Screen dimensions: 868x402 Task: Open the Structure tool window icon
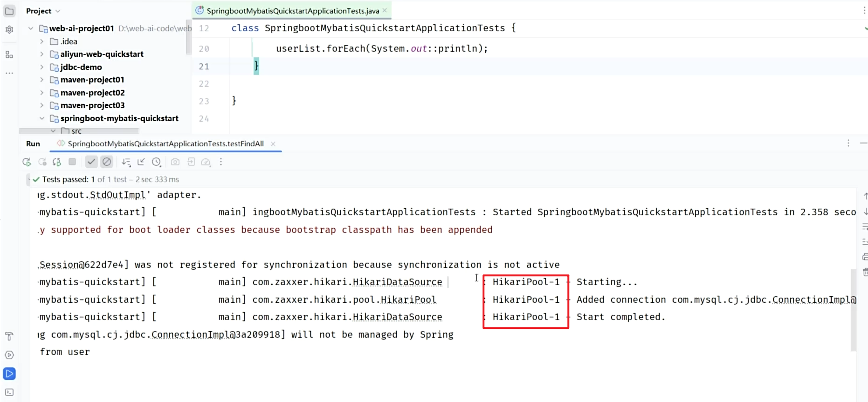[x=9, y=55]
